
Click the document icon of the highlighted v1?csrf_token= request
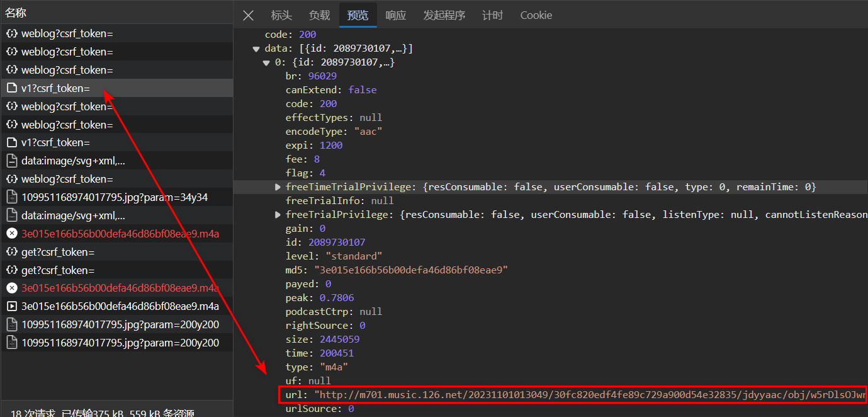tap(11, 88)
